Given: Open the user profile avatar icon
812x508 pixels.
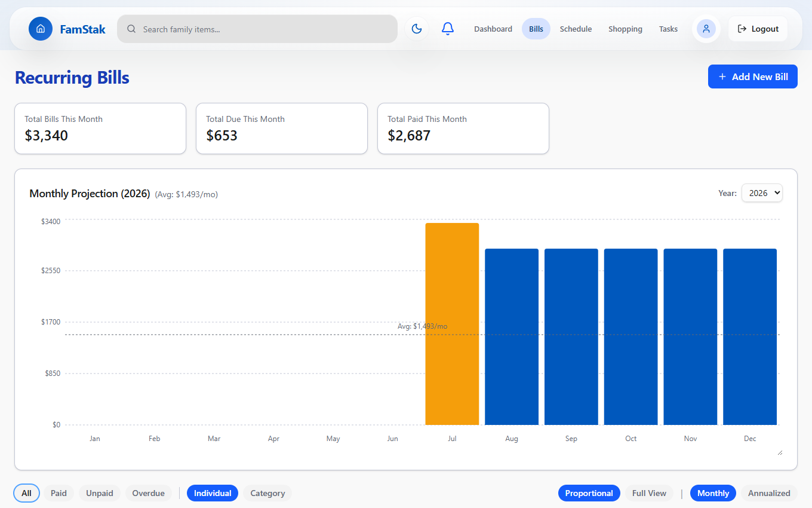Looking at the screenshot, I should 706,29.
